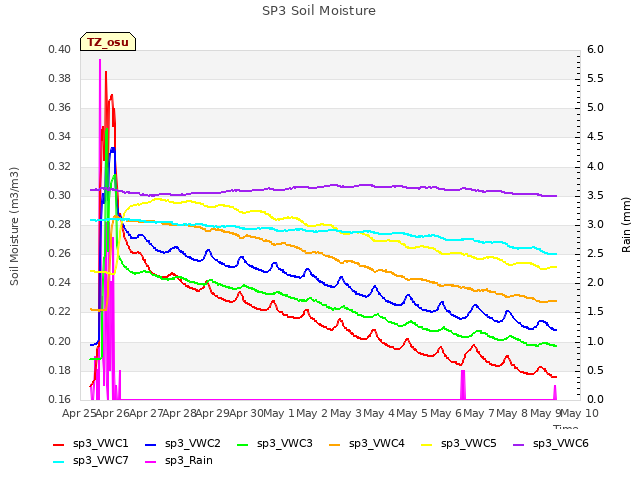Toggle the sp3_VWC6 legend entry
The image size is (640, 480).
click(551, 444)
